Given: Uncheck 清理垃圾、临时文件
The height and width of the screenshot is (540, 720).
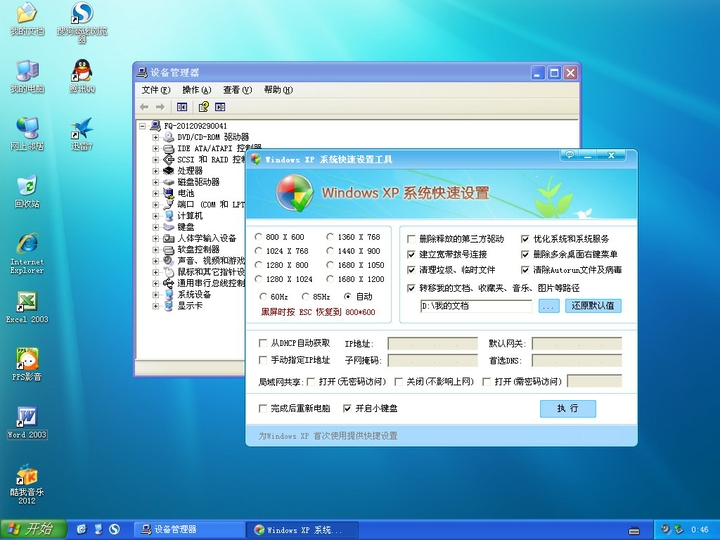Looking at the screenshot, I should pyautogui.click(x=411, y=270).
